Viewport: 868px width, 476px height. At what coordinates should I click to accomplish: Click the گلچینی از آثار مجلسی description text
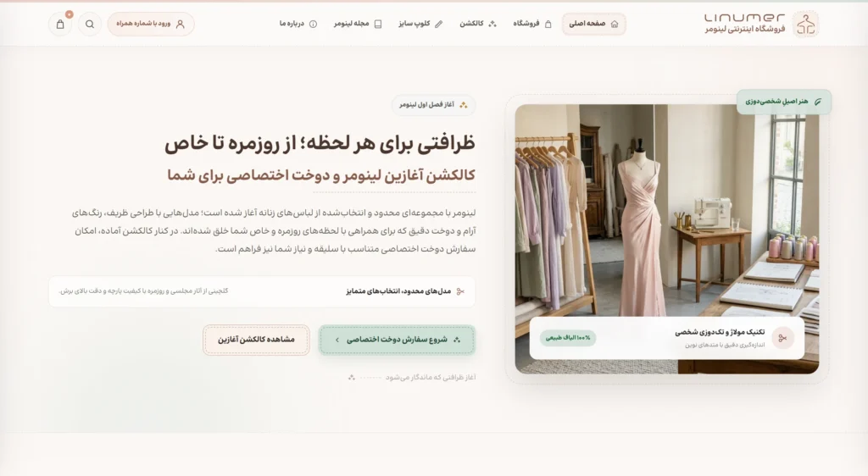click(x=144, y=291)
